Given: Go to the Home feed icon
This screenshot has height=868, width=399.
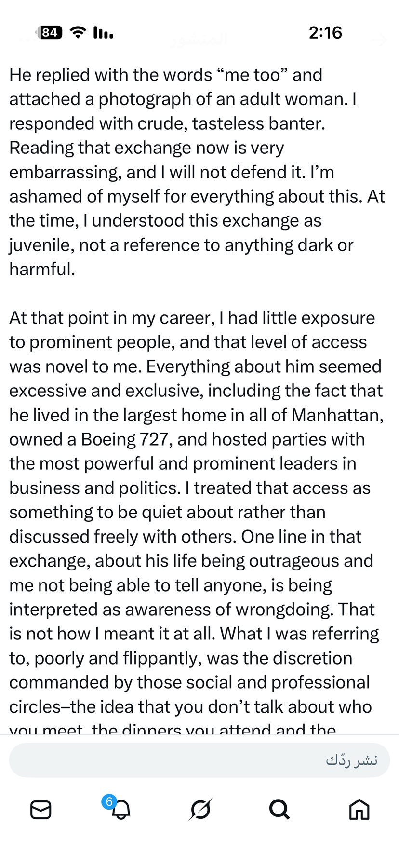Looking at the screenshot, I should [x=359, y=810].
